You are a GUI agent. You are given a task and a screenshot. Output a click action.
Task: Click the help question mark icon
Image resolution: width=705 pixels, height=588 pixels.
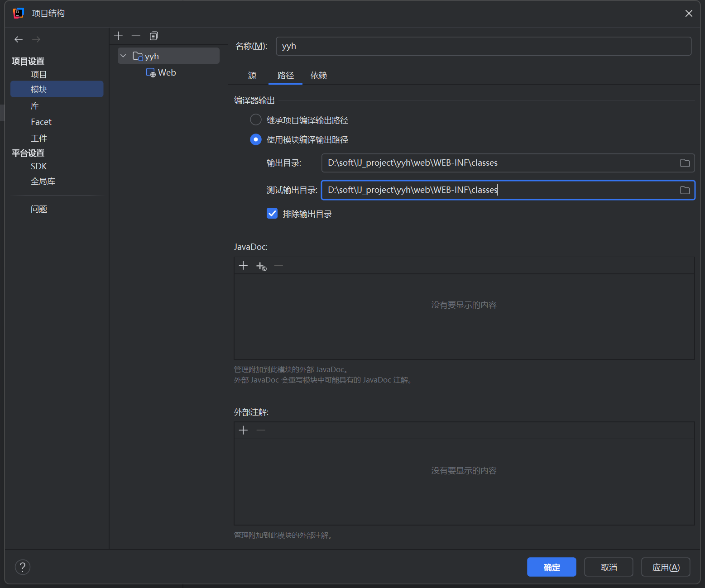tap(23, 567)
